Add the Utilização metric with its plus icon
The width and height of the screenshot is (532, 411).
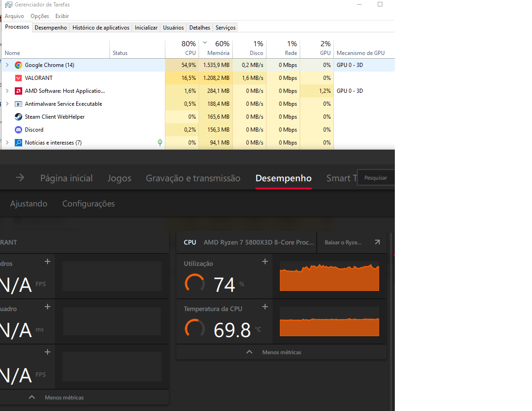pyautogui.click(x=265, y=261)
